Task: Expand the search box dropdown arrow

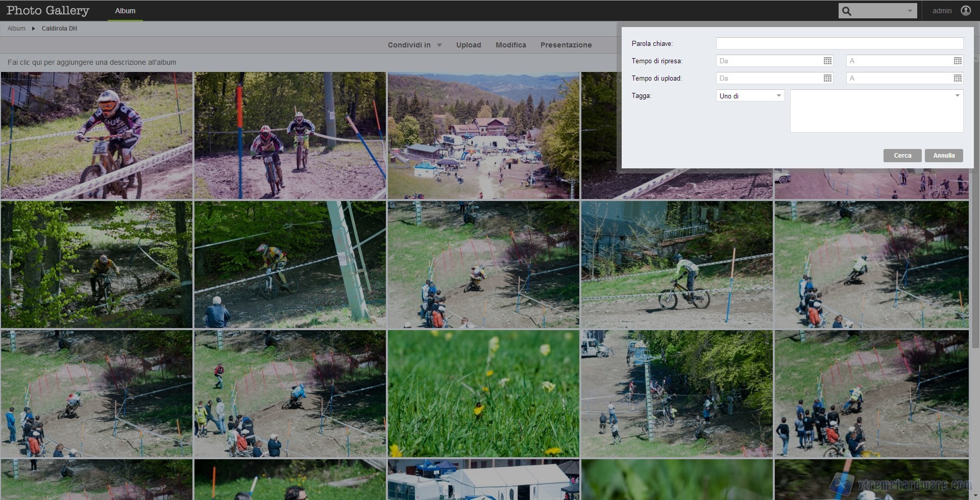Action: click(x=910, y=11)
